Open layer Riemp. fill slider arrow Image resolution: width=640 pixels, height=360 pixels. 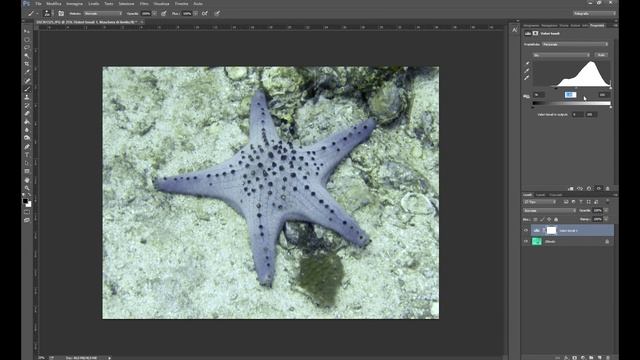(x=606, y=220)
